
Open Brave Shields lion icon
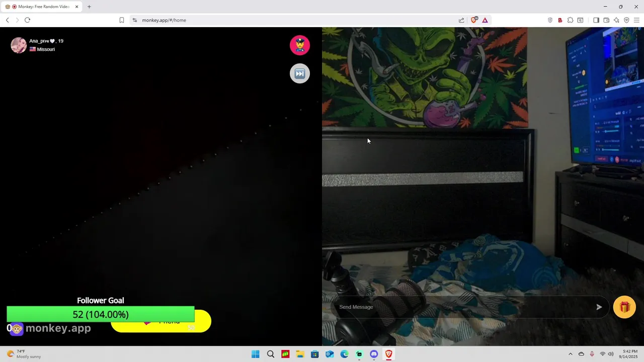(x=474, y=20)
